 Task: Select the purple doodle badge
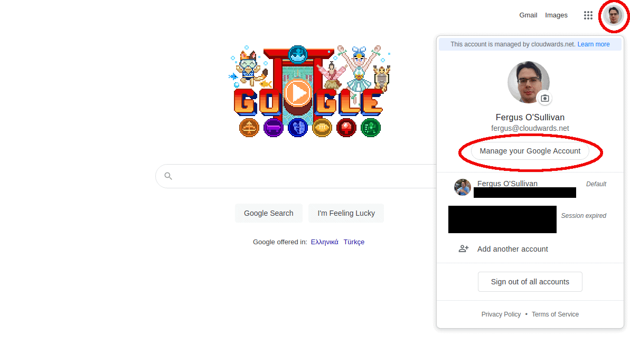[273, 128]
